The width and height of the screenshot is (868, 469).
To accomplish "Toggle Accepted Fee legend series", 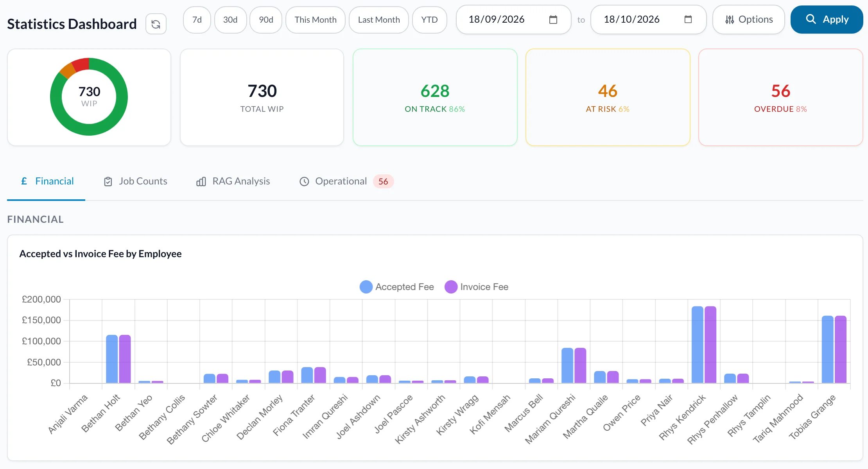I will pos(397,287).
